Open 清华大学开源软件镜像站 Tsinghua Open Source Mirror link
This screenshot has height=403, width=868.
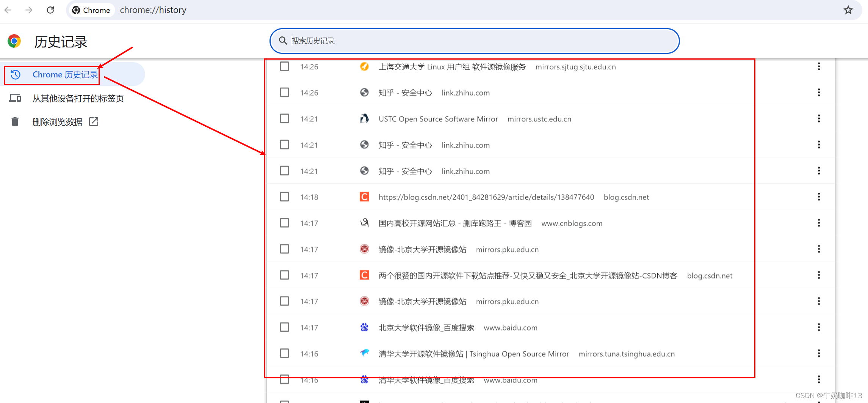(474, 354)
